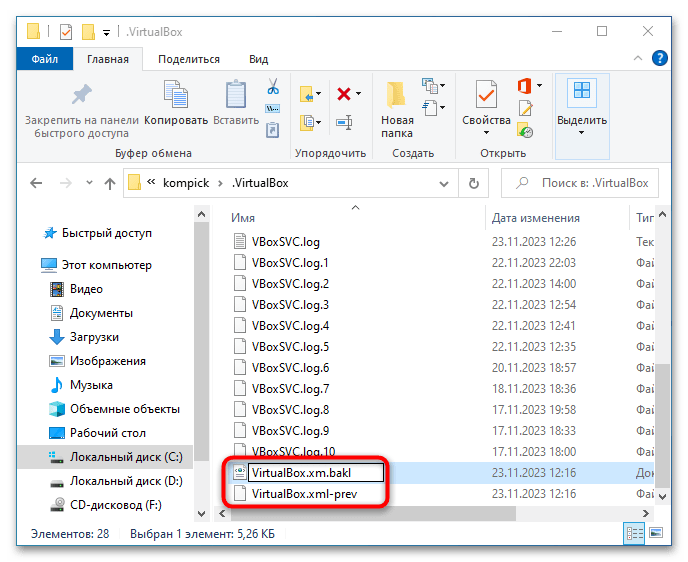
Task: Click the History icon in Открыть group
Action: [x=525, y=130]
